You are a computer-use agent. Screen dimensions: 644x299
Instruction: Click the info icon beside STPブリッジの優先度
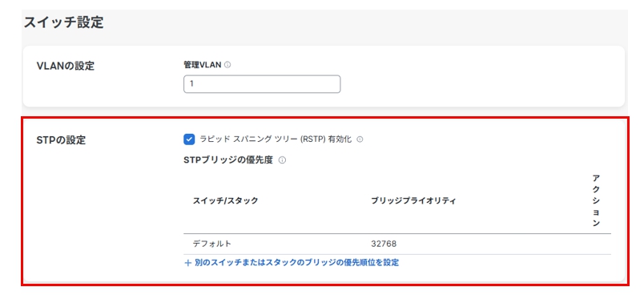coord(282,160)
